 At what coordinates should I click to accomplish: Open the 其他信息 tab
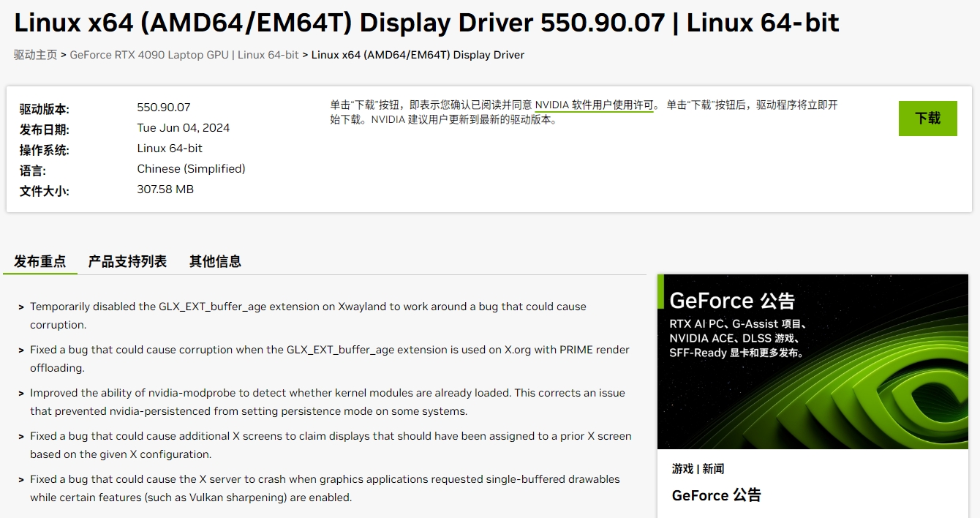[215, 261]
